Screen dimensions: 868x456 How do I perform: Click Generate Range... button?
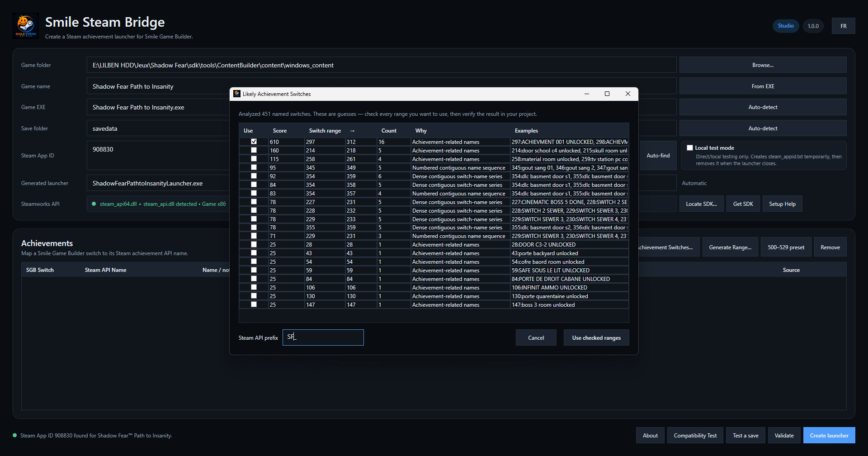click(730, 247)
